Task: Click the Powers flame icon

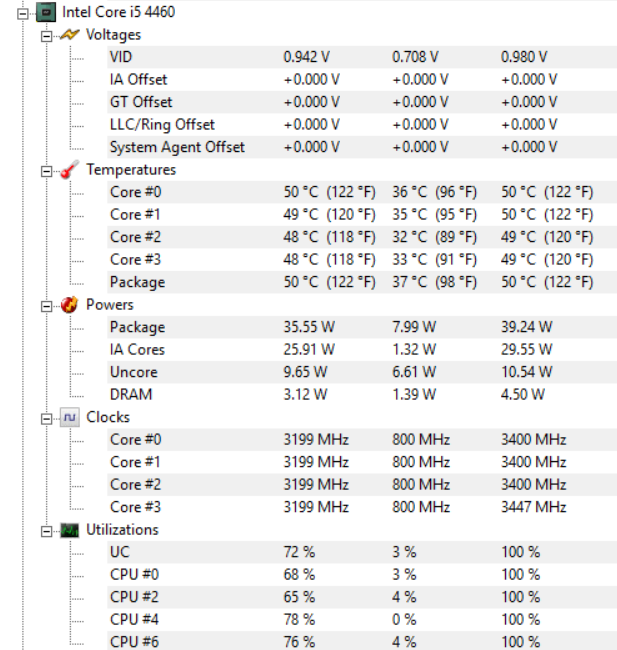Action: (69, 305)
